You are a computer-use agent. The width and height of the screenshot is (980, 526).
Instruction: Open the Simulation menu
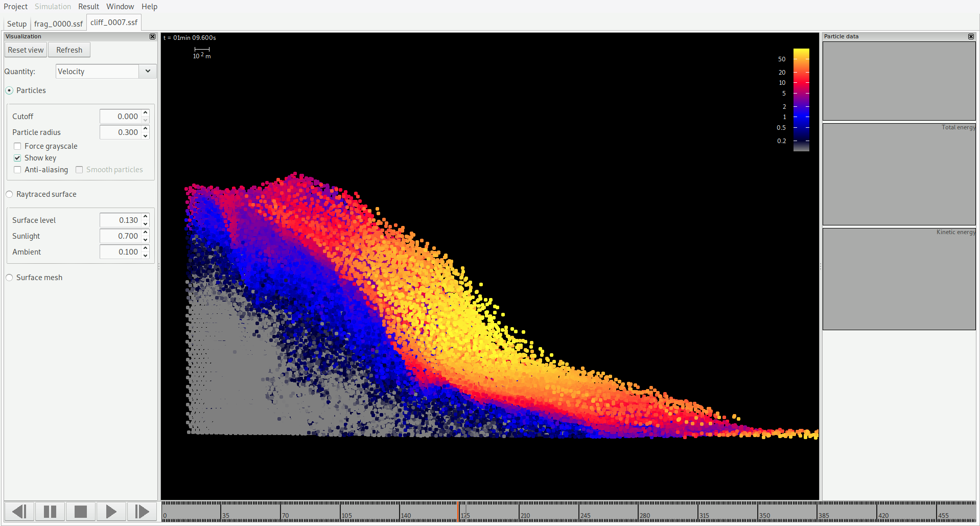(x=53, y=7)
